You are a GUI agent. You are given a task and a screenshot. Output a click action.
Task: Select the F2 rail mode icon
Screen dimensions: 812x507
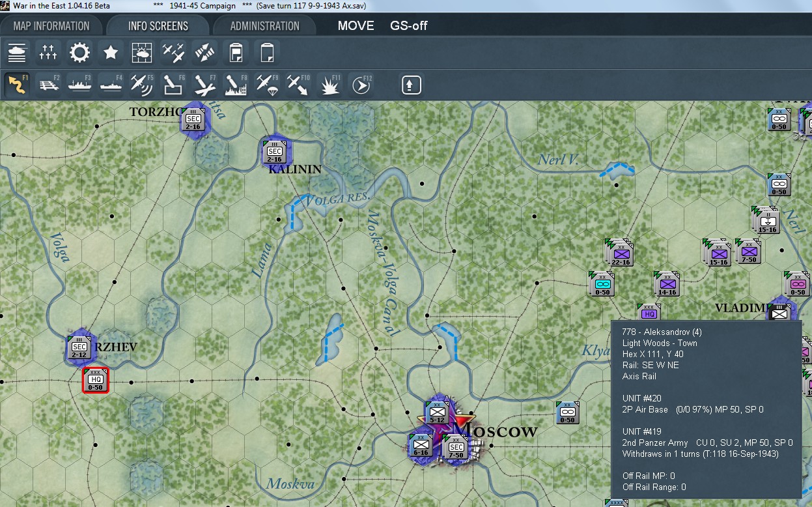[x=49, y=85]
